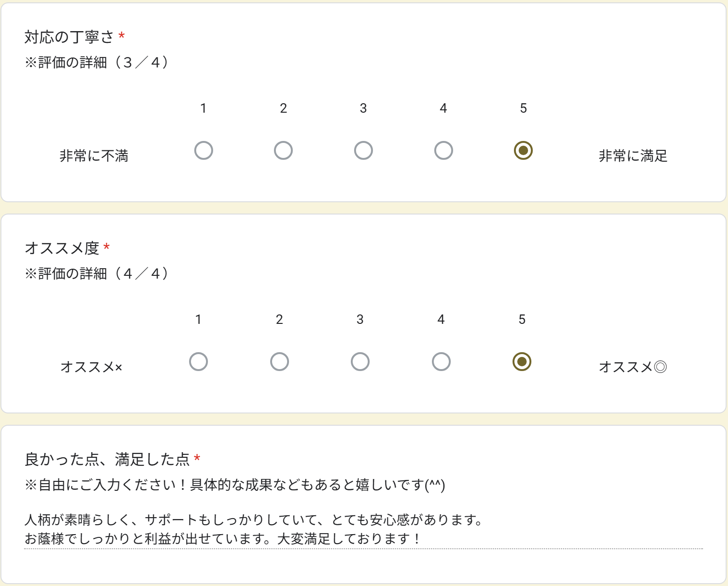Click selected rating 5 for 対応の丁寧さ

pyautogui.click(x=523, y=151)
